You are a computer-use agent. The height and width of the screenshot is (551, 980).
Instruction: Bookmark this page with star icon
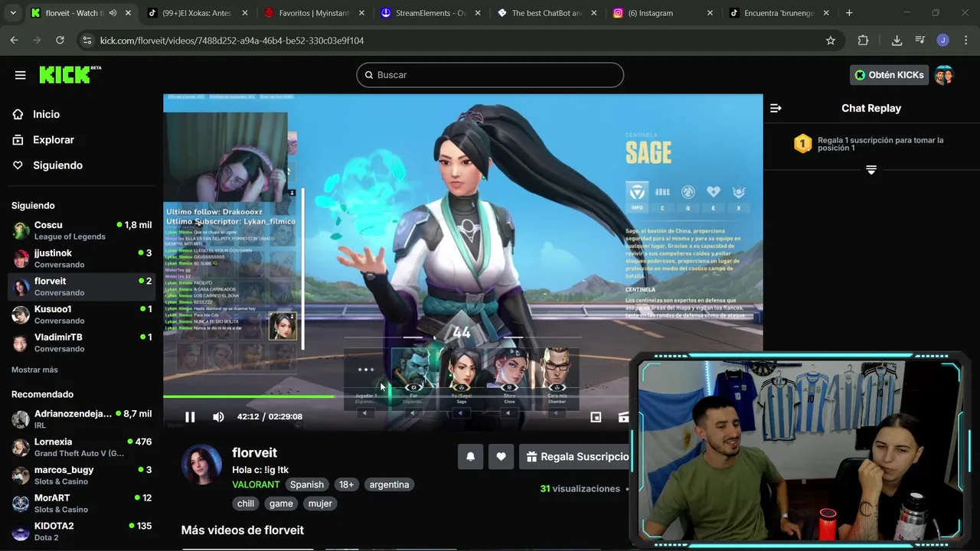coord(831,41)
